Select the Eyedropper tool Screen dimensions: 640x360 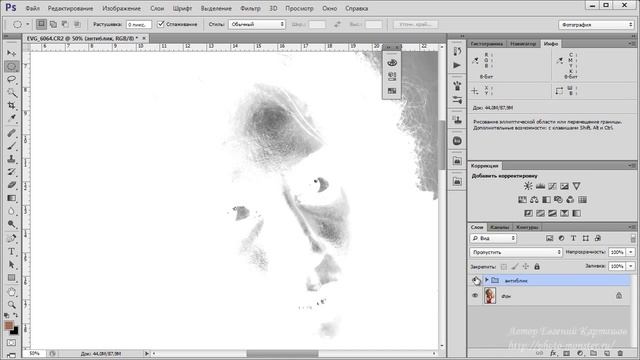(x=11, y=118)
